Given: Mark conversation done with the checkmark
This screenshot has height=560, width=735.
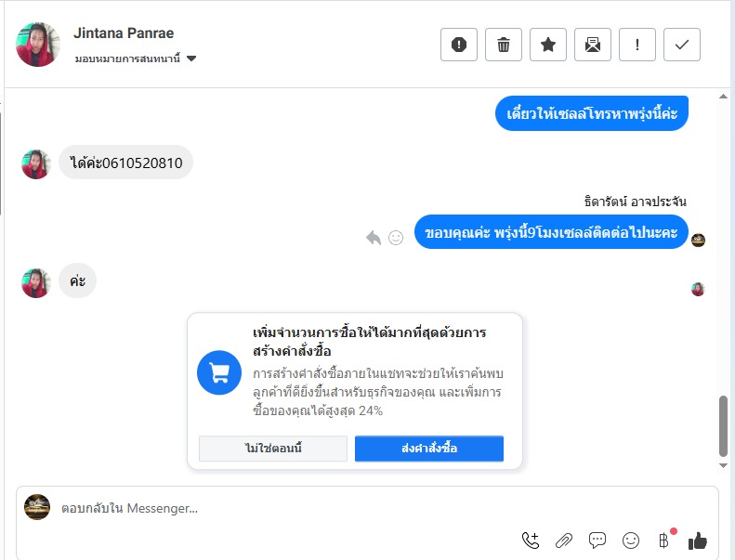Looking at the screenshot, I should (x=681, y=45).
